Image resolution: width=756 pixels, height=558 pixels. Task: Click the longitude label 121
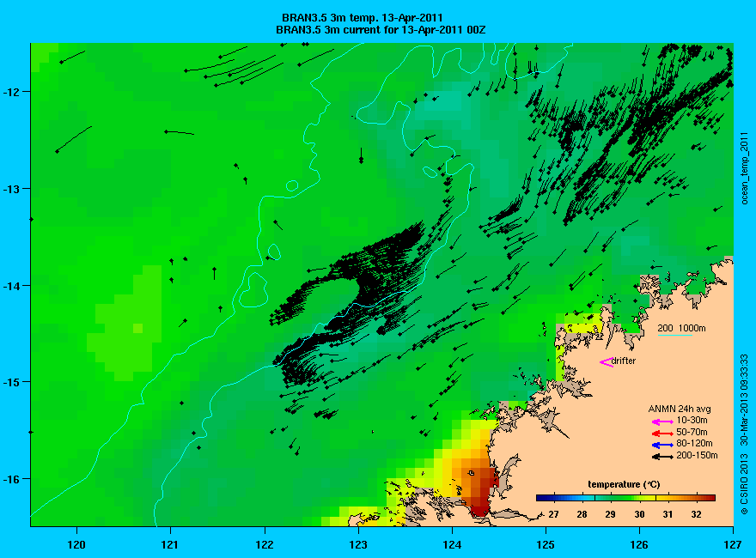pyautogui.click(x=170, y=544)
